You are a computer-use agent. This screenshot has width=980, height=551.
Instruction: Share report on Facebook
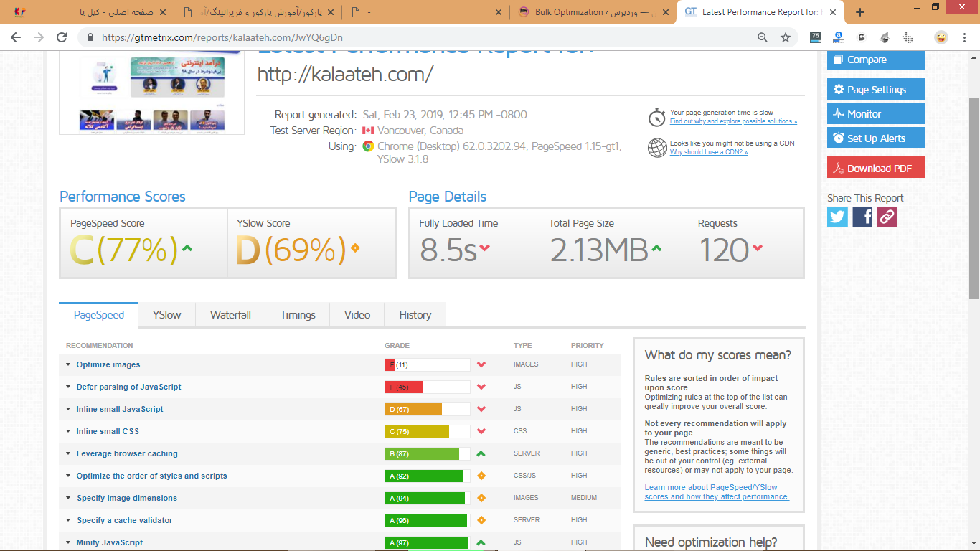coord(862,217)
